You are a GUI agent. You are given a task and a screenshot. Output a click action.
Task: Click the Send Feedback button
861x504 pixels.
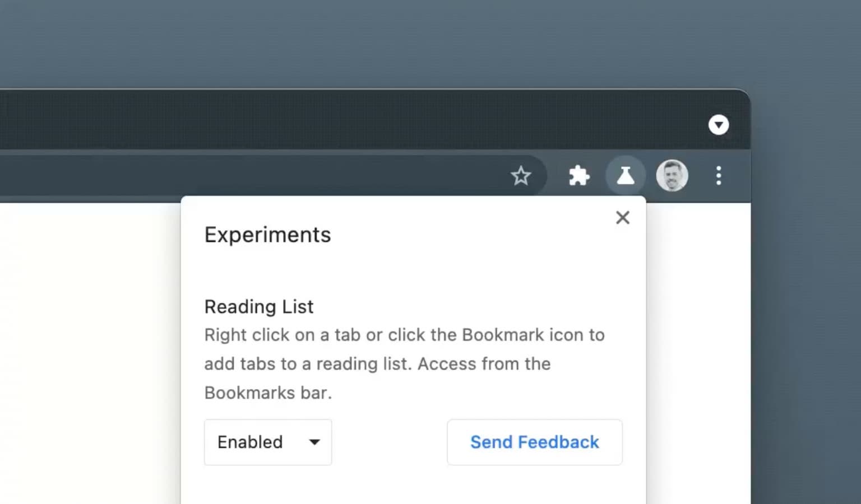coord(535,442)
